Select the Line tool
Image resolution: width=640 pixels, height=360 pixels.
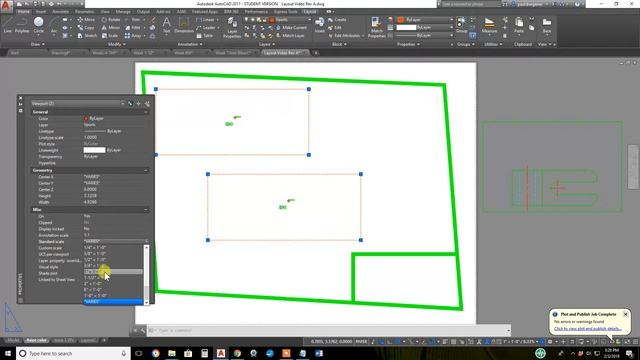coord(7,25)
